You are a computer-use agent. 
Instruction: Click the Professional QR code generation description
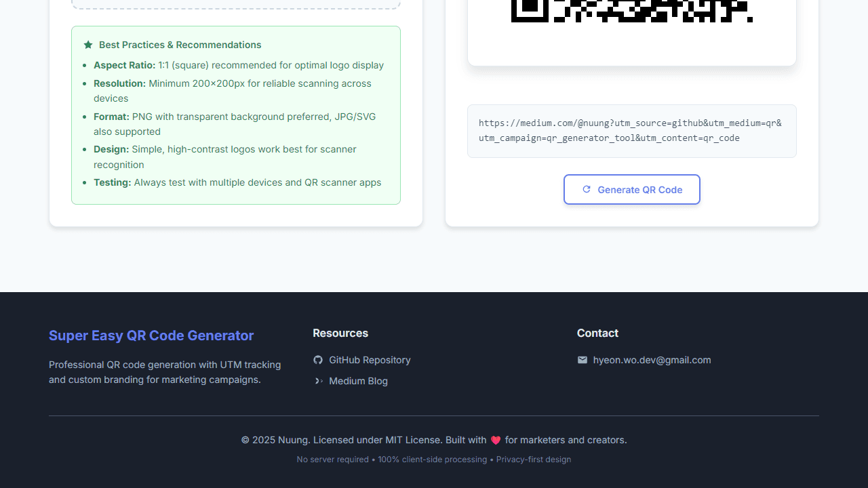click(165, 372)
